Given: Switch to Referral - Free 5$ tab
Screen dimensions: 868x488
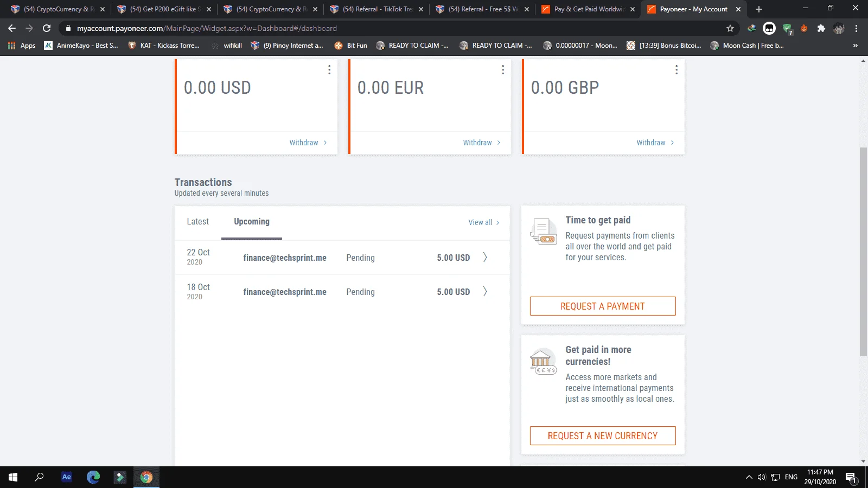Looking at the screenshot, I should click(x=482, y=9).
